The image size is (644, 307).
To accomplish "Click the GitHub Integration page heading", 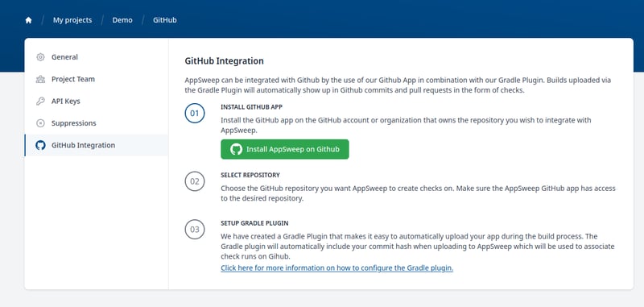I will pos(225,61).
